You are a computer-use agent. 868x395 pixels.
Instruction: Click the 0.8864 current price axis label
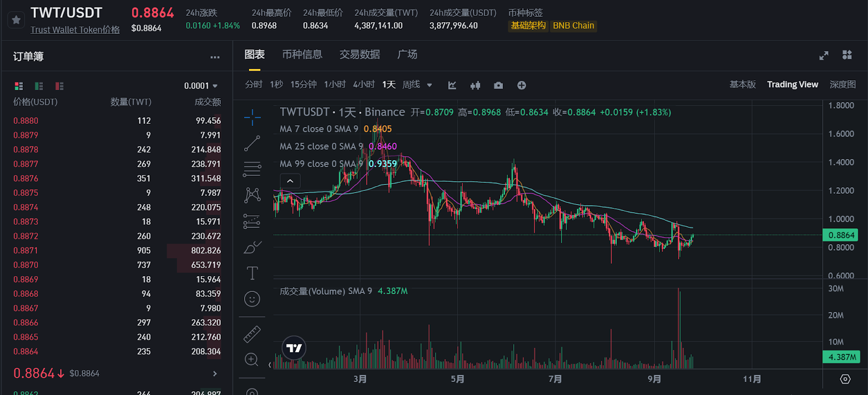841,235
